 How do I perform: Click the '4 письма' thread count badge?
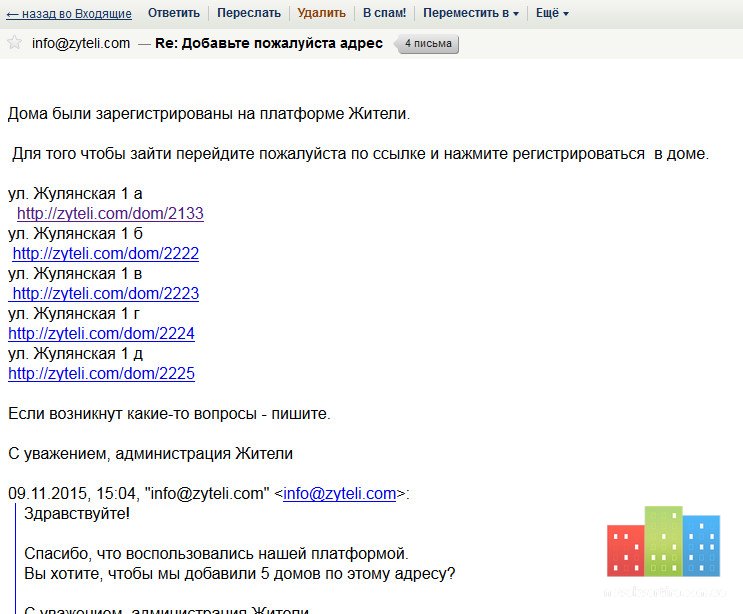point(428,44)
